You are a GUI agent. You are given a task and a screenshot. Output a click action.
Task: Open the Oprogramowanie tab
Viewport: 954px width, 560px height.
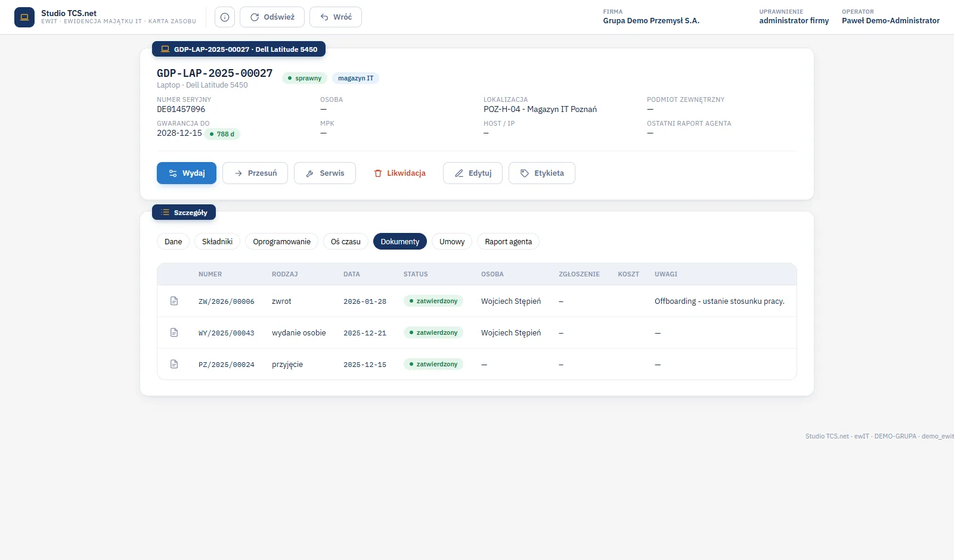pos(281,242)
